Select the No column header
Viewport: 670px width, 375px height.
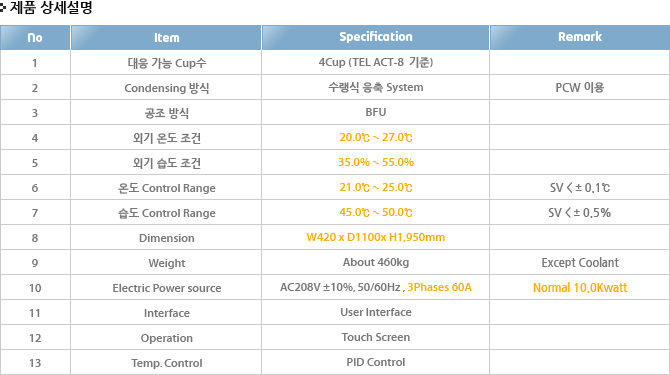(x=35, y=38)
